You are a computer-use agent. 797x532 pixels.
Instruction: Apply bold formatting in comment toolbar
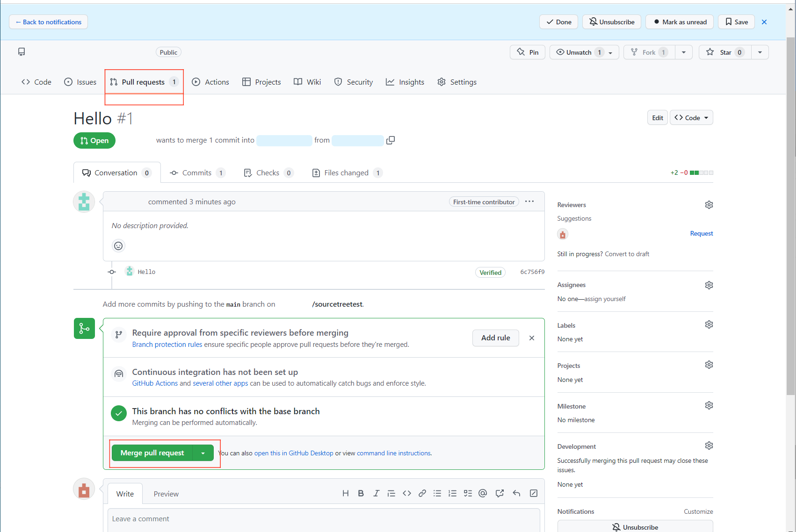point(361,493)
